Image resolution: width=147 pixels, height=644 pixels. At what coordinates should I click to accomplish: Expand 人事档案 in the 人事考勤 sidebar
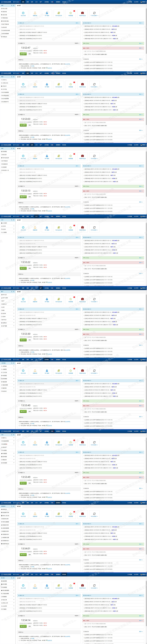point(8,366)
